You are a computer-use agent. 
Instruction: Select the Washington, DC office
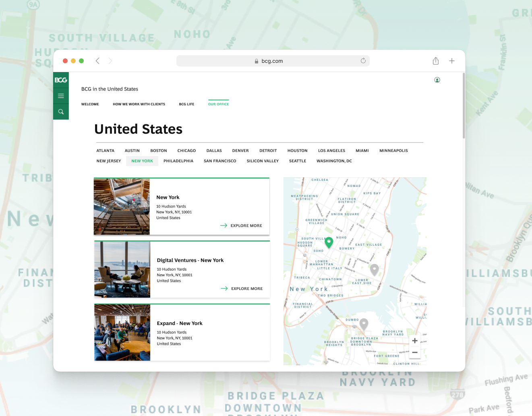pos(334,161)
